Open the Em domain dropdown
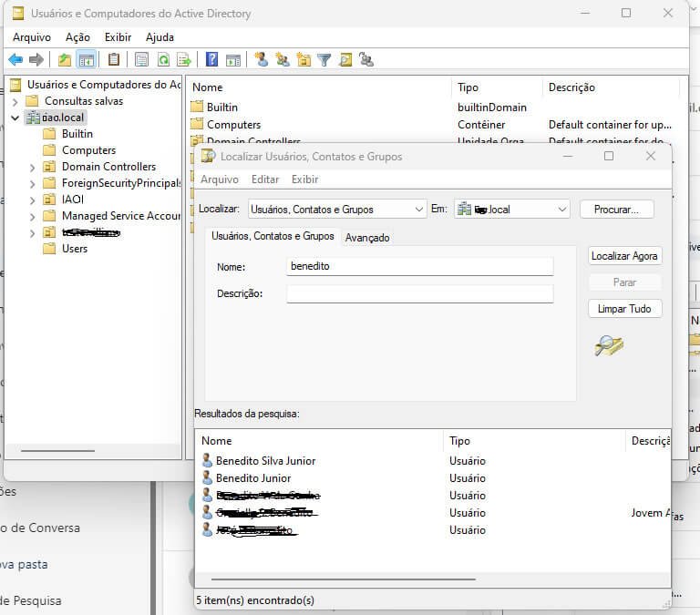The image size is (700, 615). (512, 209)
